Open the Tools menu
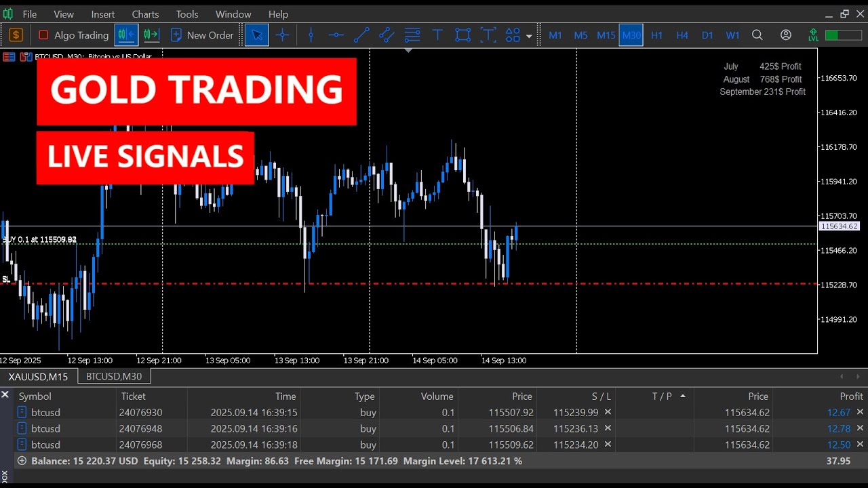Screen dimensions: 868x488 pos(187,14)
